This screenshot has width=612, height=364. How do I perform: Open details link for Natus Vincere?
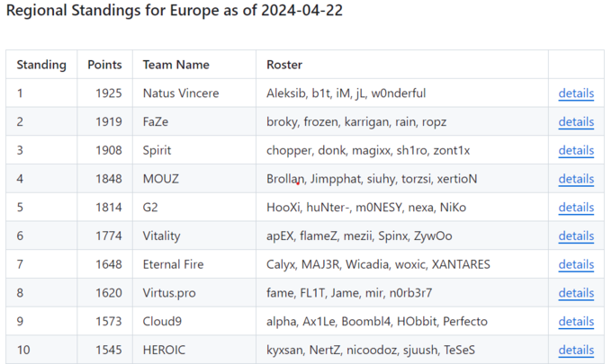click(576, 93)
